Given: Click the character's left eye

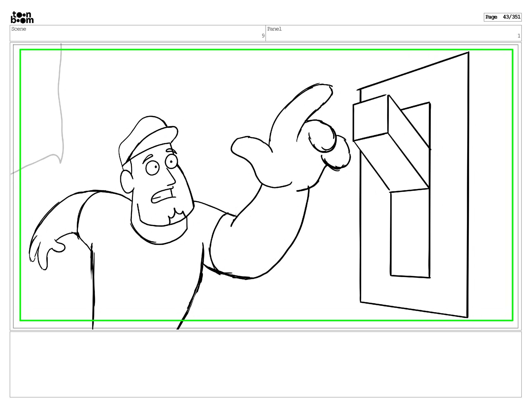Looking at the screenshot, I should [x=152, y=167].
